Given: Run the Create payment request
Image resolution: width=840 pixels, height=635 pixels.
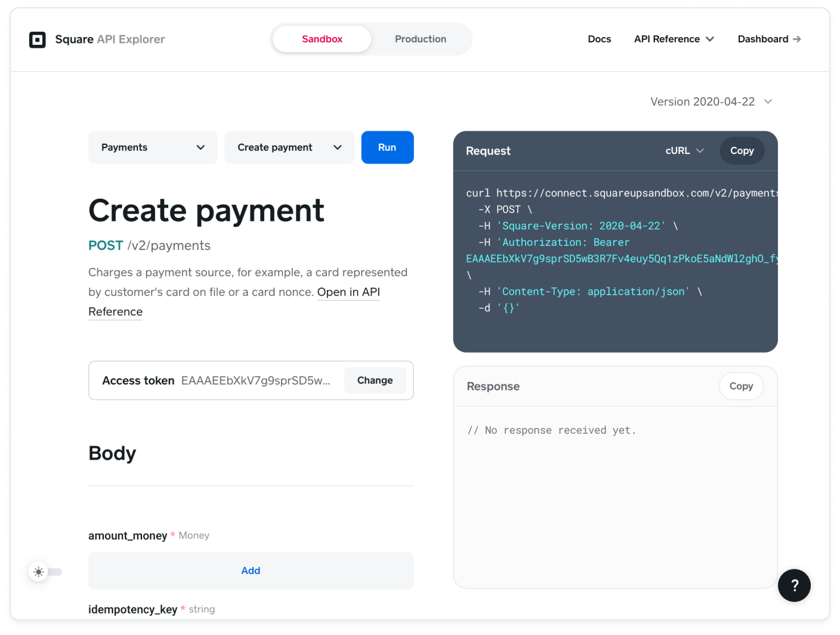Looking at the screenshot, I should [387, 147].
